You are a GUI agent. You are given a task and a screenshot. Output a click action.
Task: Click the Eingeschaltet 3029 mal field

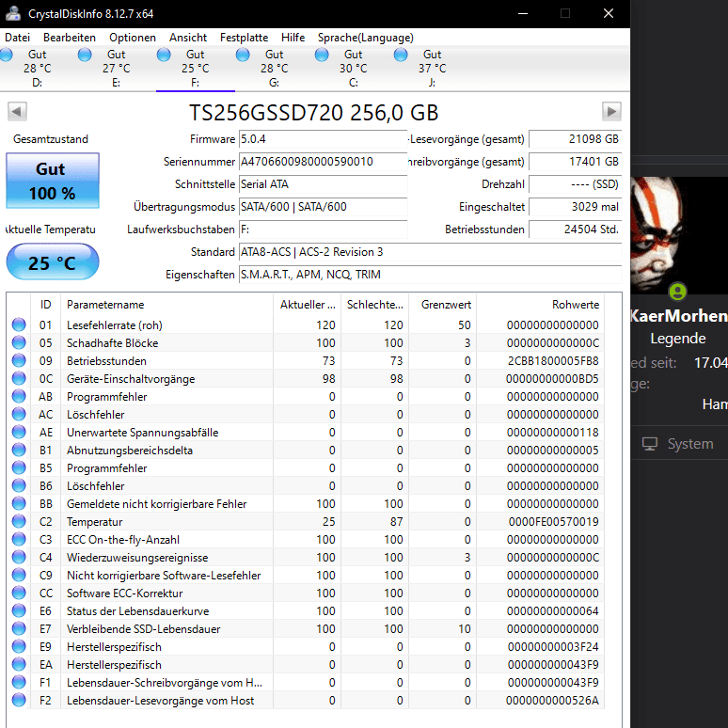pyautogui.click(x=576, y=207)
